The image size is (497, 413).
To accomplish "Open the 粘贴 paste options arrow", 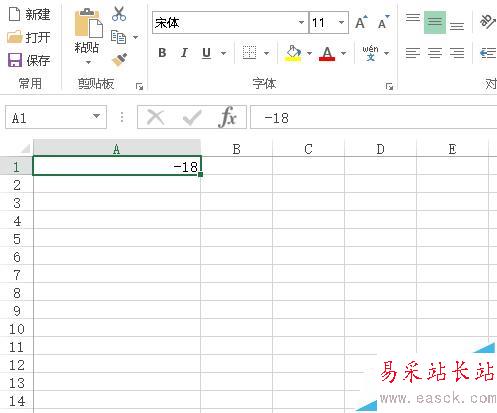I will coord(88,62).
